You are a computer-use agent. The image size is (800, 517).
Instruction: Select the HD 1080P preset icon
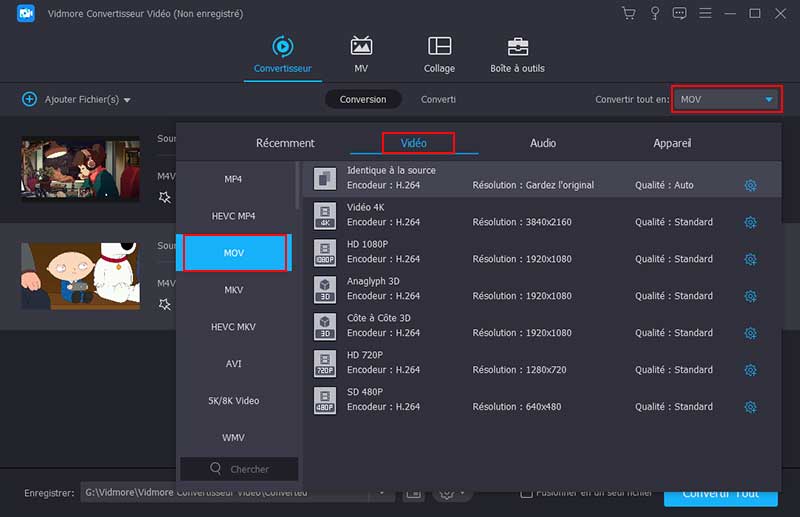coord(325,253)
